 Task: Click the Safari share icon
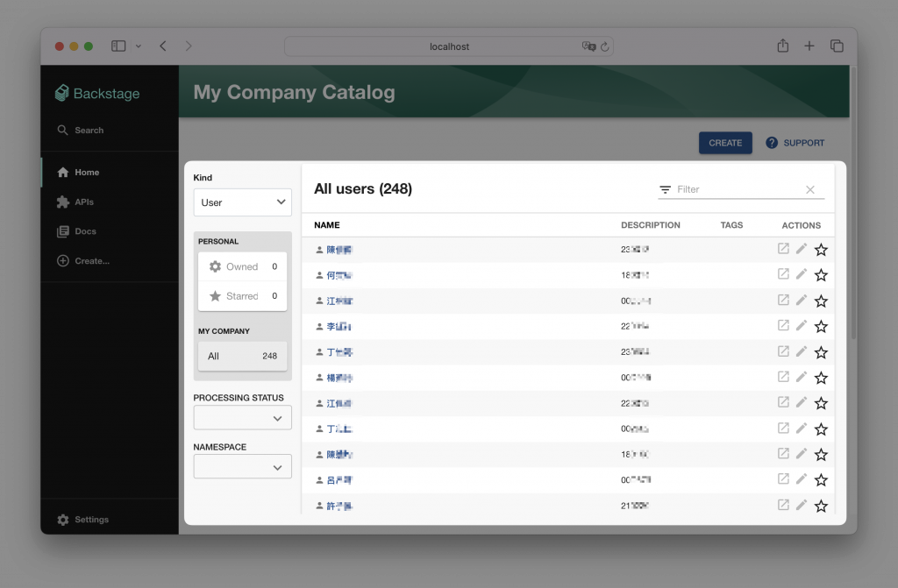click(x=783, y=46)
